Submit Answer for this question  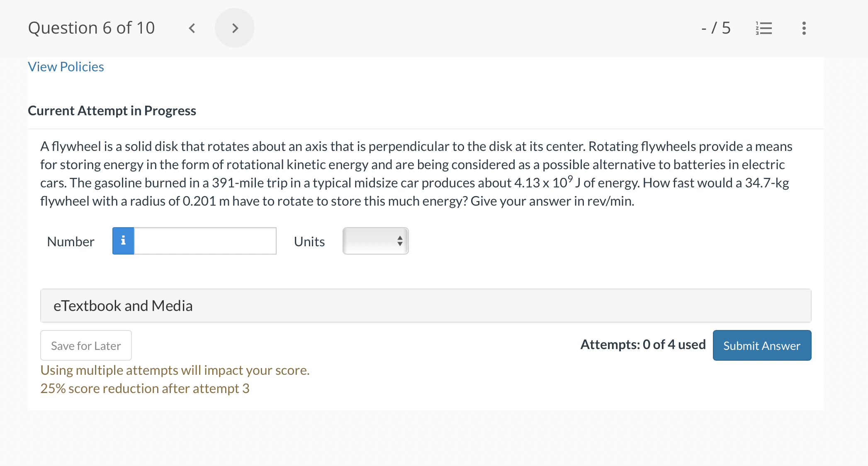coord(761,345)
